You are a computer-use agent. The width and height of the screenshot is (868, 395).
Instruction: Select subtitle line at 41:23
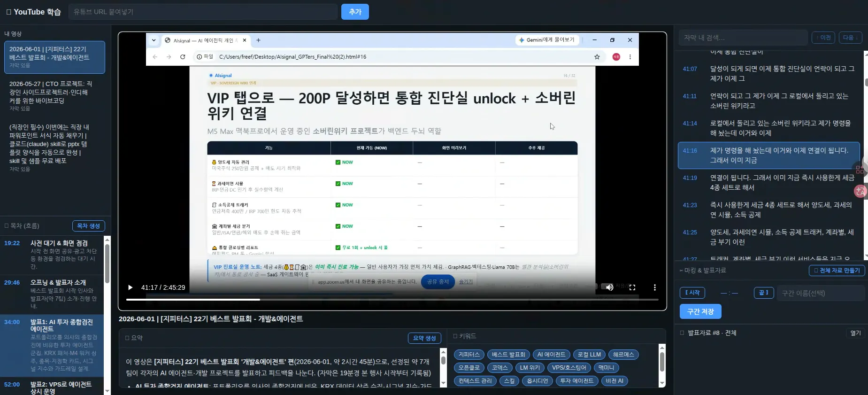(x=769, y=210)
